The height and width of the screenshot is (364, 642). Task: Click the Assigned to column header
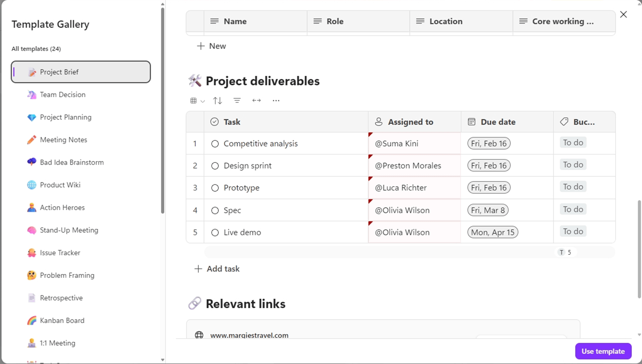click(410, 122)
